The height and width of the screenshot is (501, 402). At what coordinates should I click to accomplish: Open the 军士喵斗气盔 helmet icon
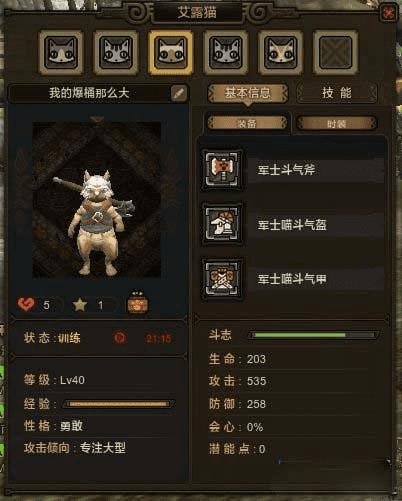[x=223, y=224]
